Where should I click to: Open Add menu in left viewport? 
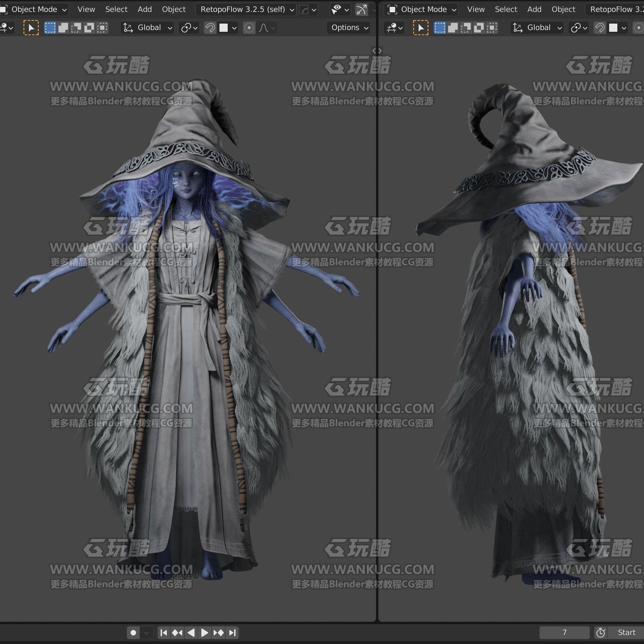[x=145, y=10]
